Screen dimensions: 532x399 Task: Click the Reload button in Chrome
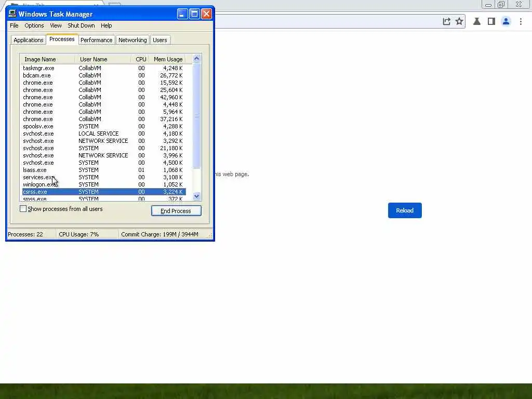pyautogui.click(x=405, y=210)
